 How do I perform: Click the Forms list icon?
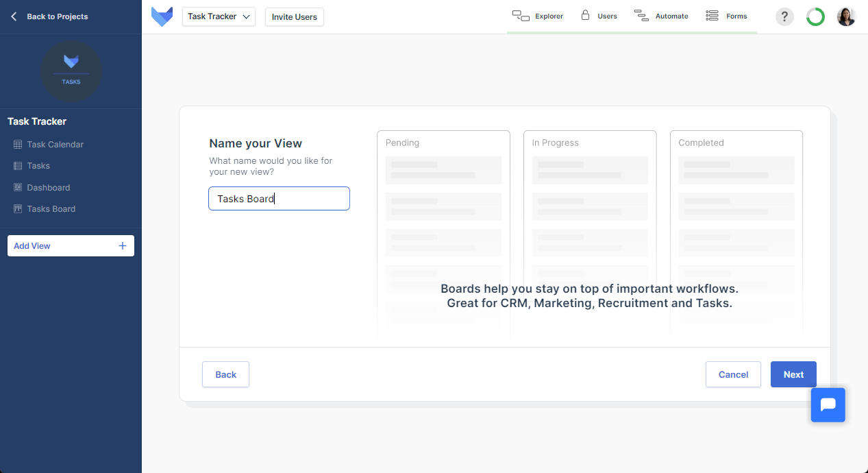(712, 15)
